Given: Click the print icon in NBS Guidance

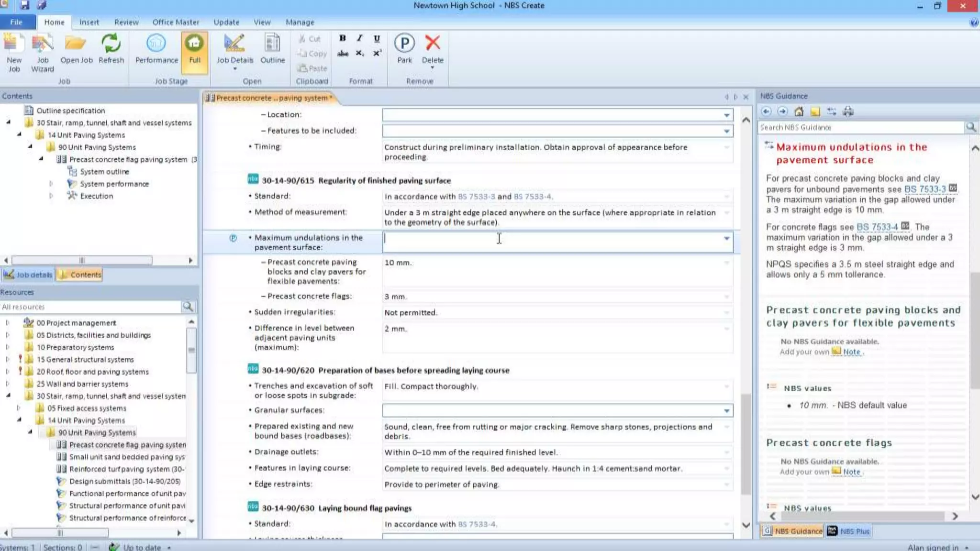Looking at the screenshot, I should [848, 111].
